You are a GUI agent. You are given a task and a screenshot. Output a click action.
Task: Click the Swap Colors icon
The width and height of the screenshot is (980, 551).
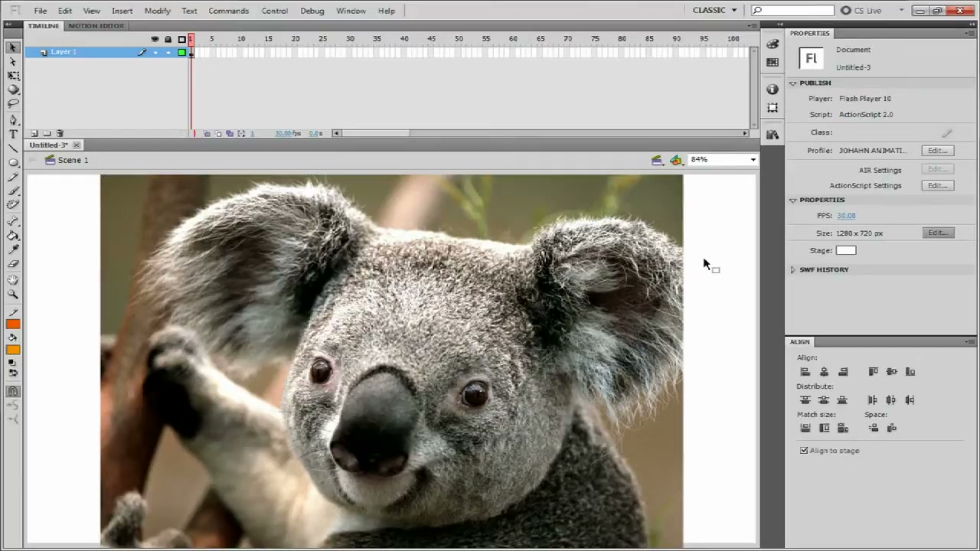point(13,373)
